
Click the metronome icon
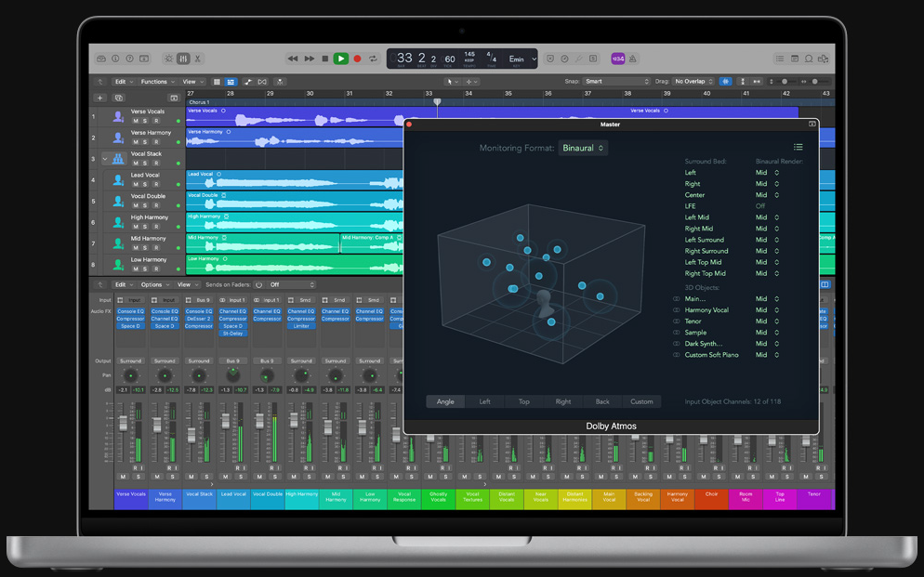coord(633,59)
